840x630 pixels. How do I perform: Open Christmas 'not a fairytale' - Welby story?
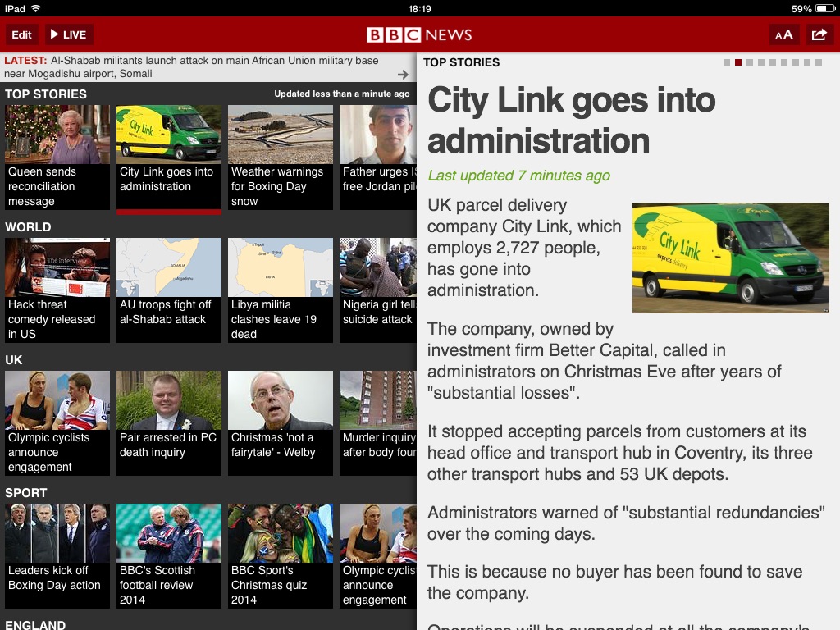coord(281,422)
